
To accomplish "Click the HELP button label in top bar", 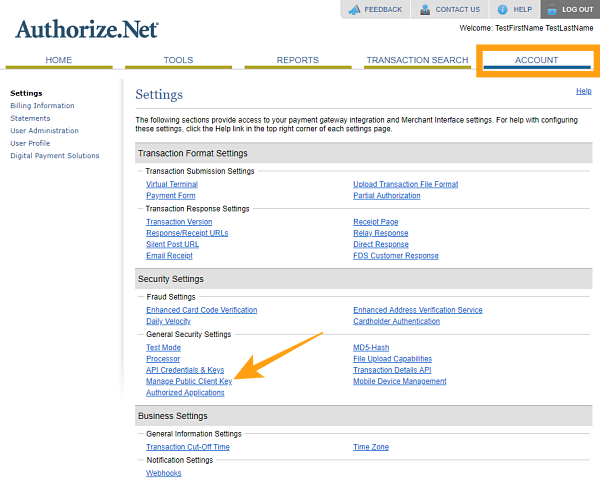I will (x=522, y=10).
